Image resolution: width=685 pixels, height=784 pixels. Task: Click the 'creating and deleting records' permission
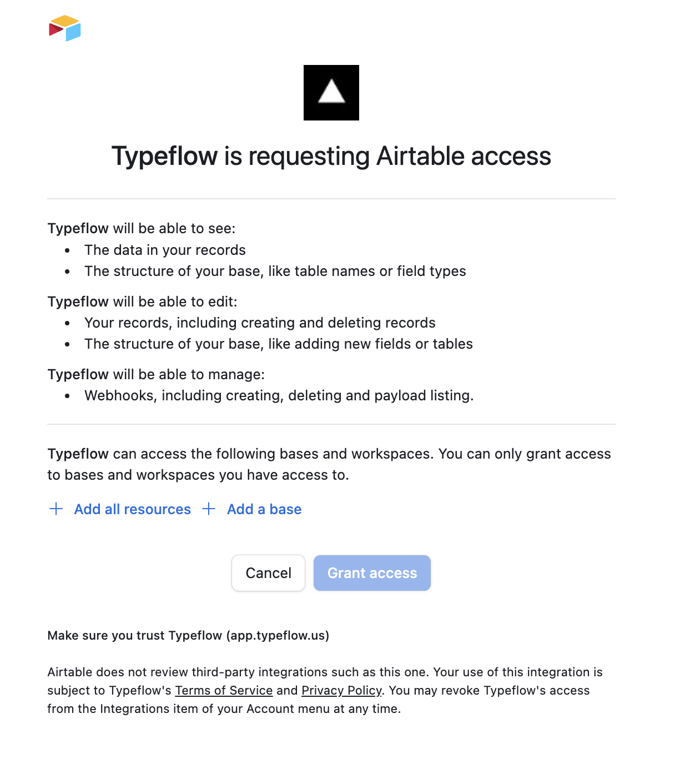click(x=260, y=323)
